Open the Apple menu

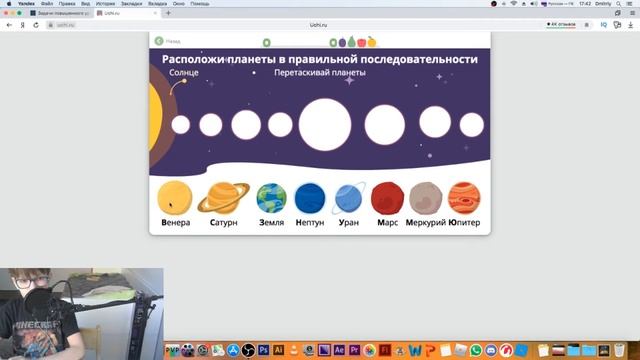coord(9,4)
